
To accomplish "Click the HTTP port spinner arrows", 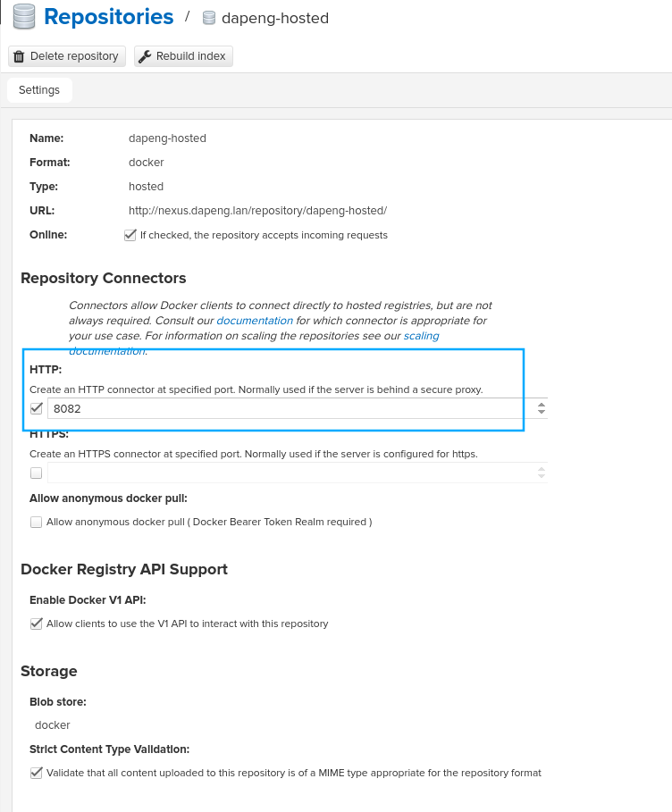I will (541, 408).
